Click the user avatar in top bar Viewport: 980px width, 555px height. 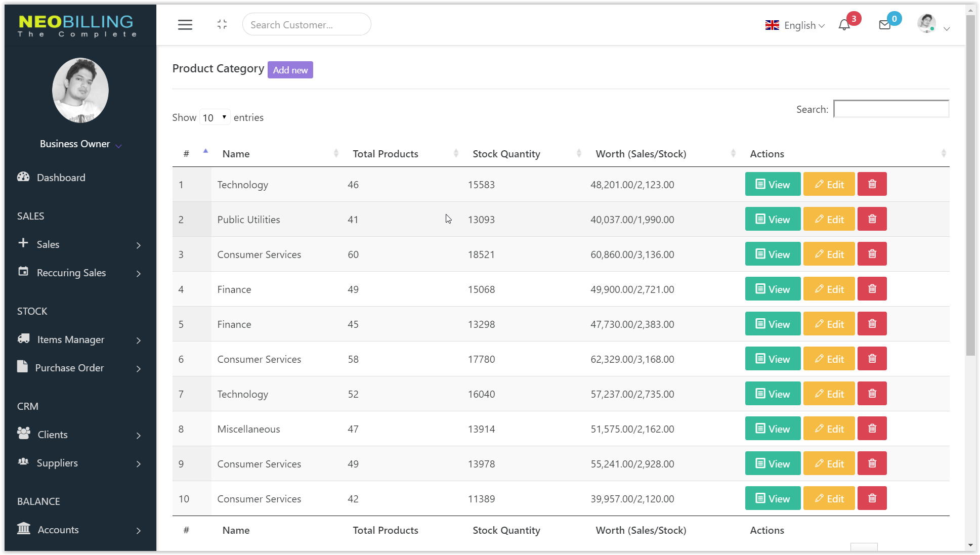tap(926, 24)
